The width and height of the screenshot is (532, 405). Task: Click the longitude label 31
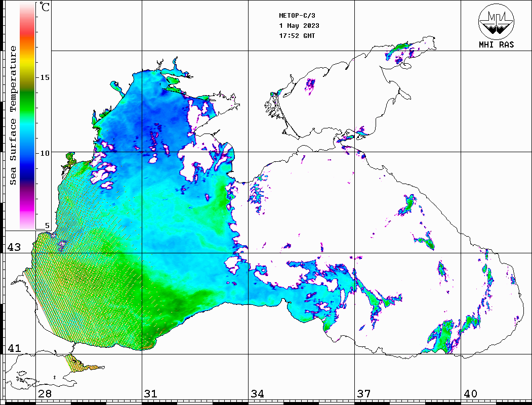[151, 393]
